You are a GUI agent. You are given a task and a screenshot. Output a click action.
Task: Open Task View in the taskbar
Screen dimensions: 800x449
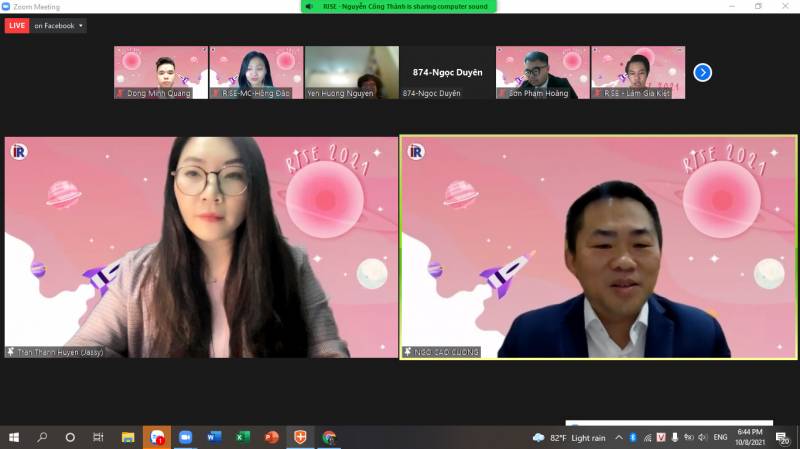[x=98, y=437]
